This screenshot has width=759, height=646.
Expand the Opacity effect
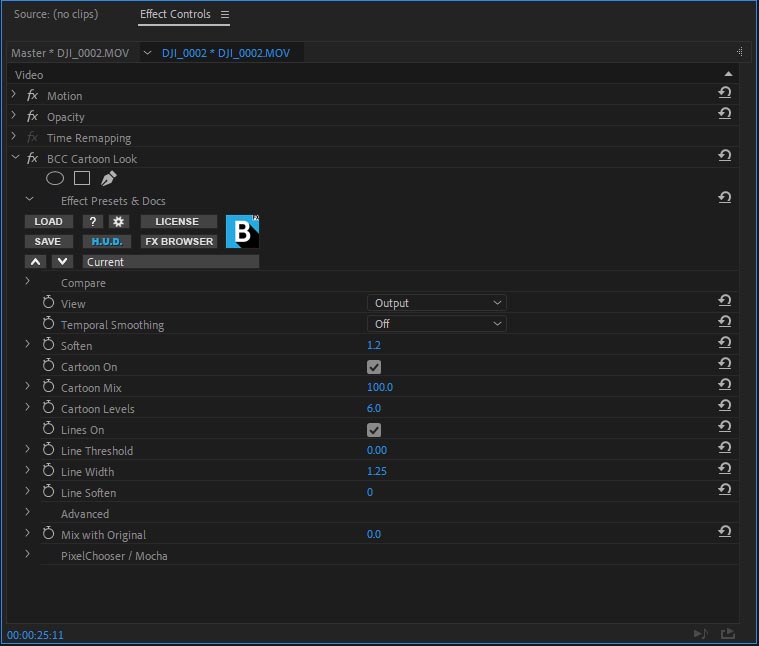pyautogui.click(x=14, y=115)
